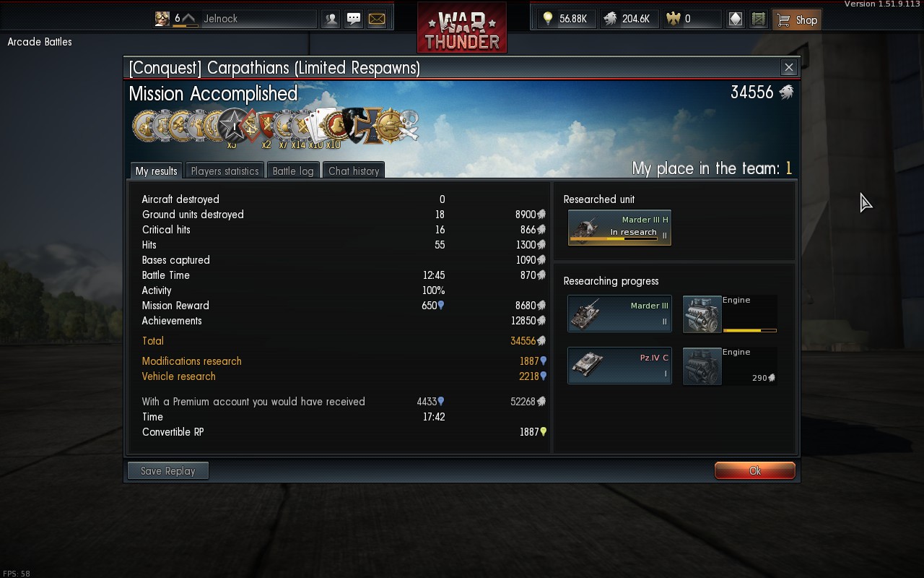The width and height of the screenshot is (924, 578).
Task: Select the Marder III H researched unit
Action: [x=619, y=228]
